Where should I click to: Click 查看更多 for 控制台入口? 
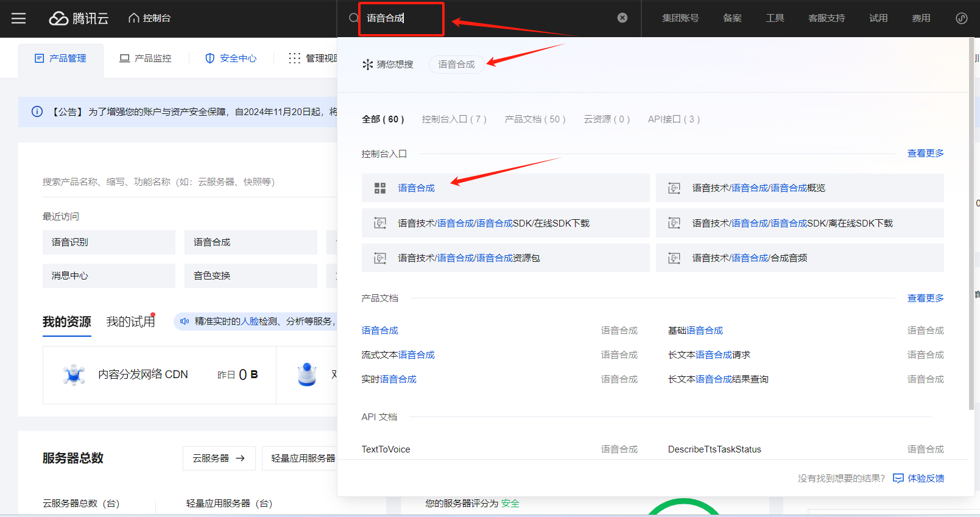926,153
